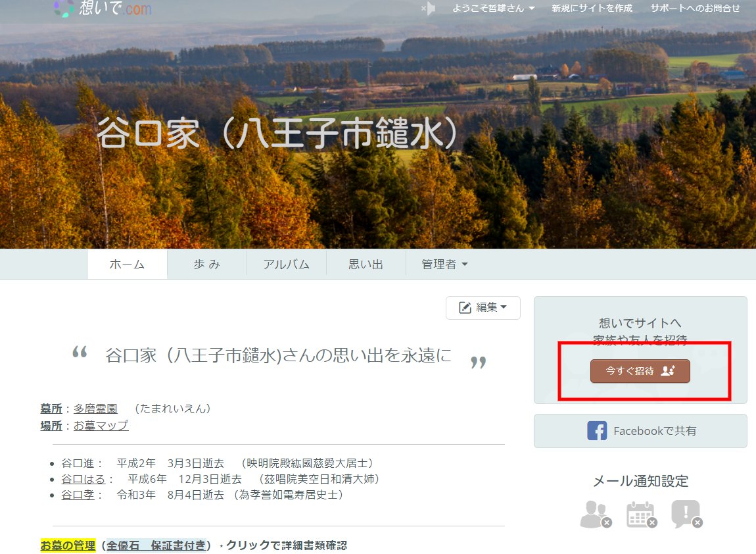Select the 思い出 tab
This screenshot has width=756, height=554.
coord(366,264)
